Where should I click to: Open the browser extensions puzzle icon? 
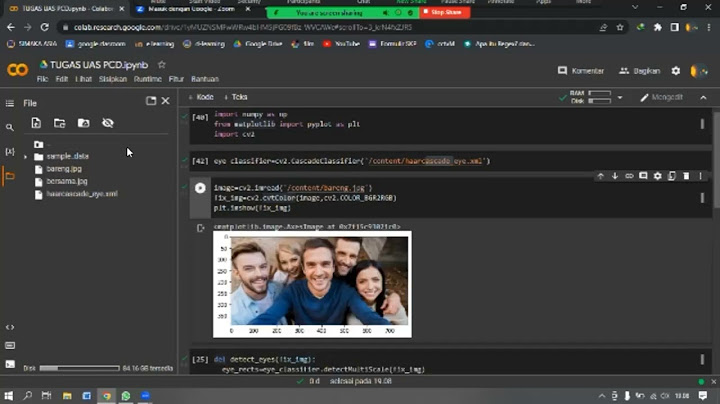(658, 28)
